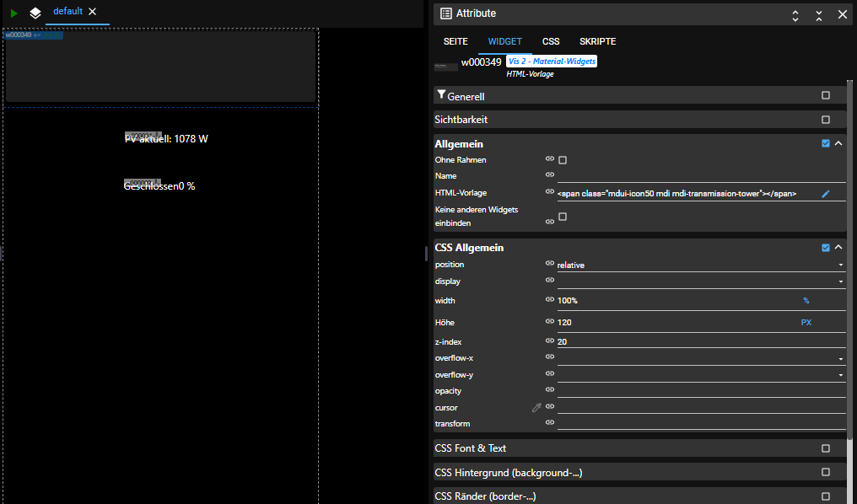This screenshot has width=857, height=504.
Task: Click the edit pencil icon for HTML-Vorlage
Action: coord(826,194)
